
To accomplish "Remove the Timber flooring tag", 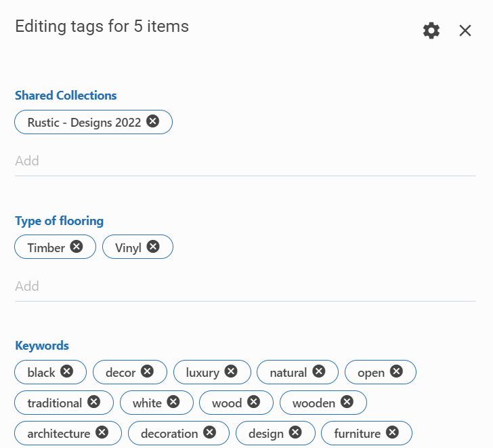I will (77, 247).
